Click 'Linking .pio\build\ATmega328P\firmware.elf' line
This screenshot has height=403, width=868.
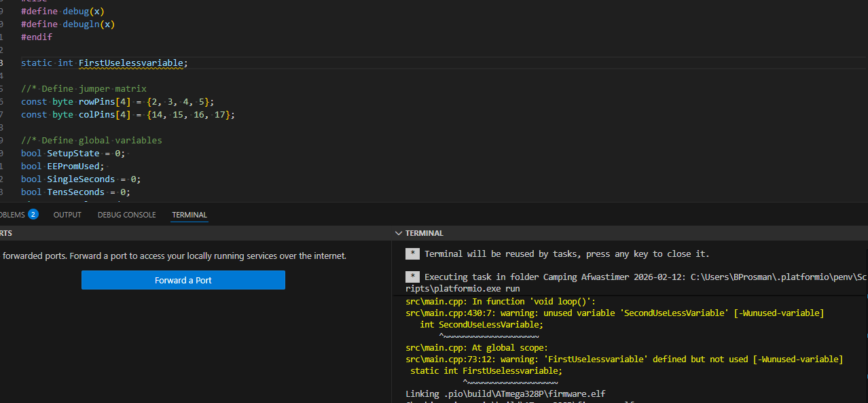pos(505,393)
